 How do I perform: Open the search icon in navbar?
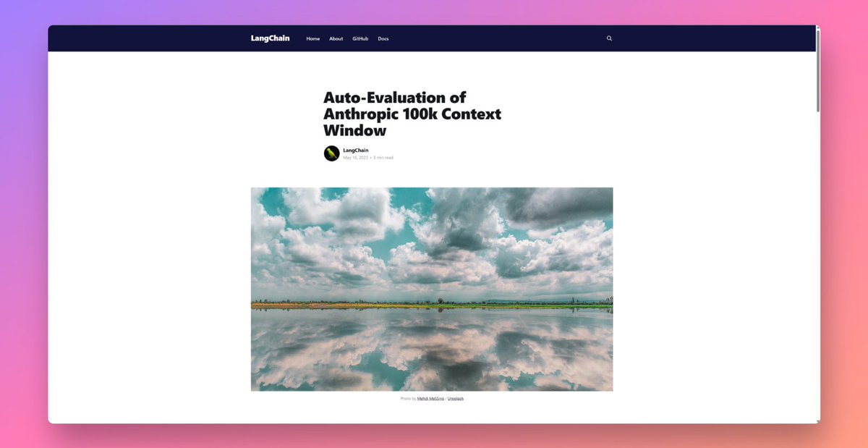coord(609,38)
